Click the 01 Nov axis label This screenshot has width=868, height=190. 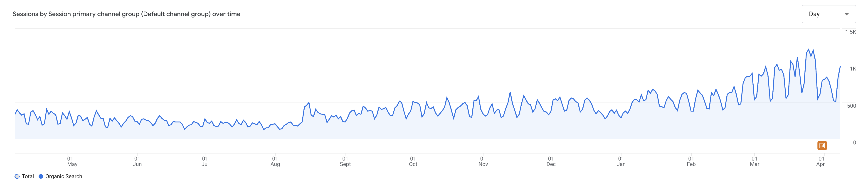tap(483, 161)
